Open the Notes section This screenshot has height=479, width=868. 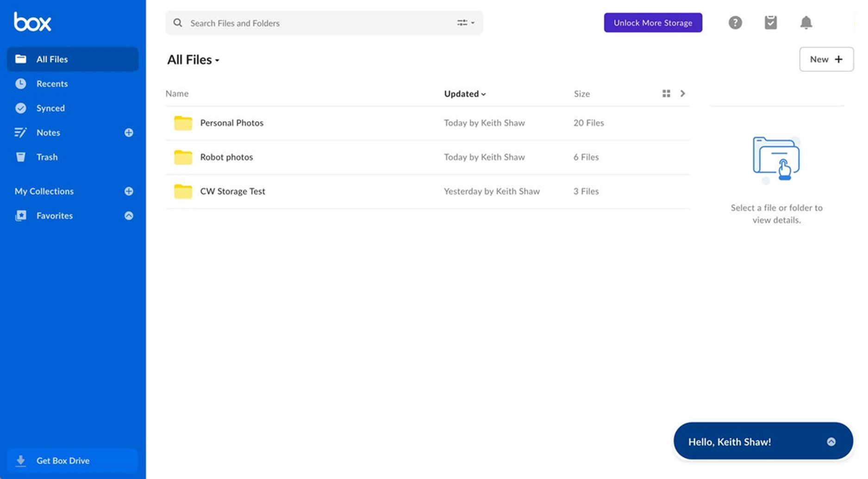[48, 132]
